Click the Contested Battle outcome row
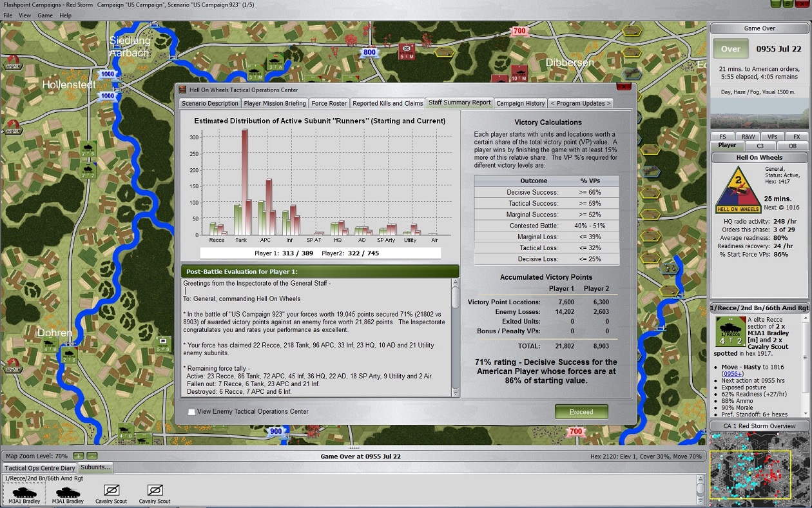Viewport: 812px width, 508px height. click(x=546, y=226)
